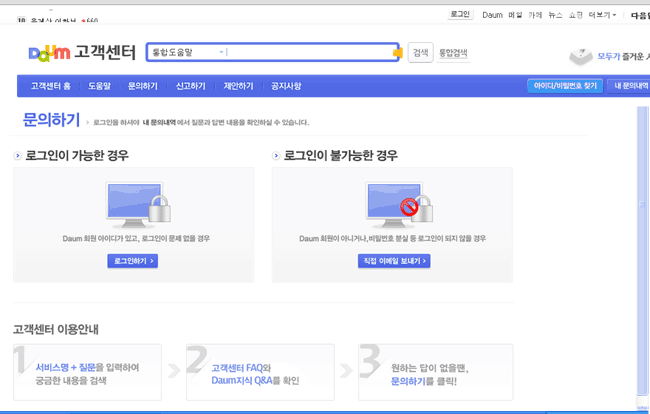Click the 문의하기 link in step 3
The image size is (650, 414).
click(x=408, y=381)
